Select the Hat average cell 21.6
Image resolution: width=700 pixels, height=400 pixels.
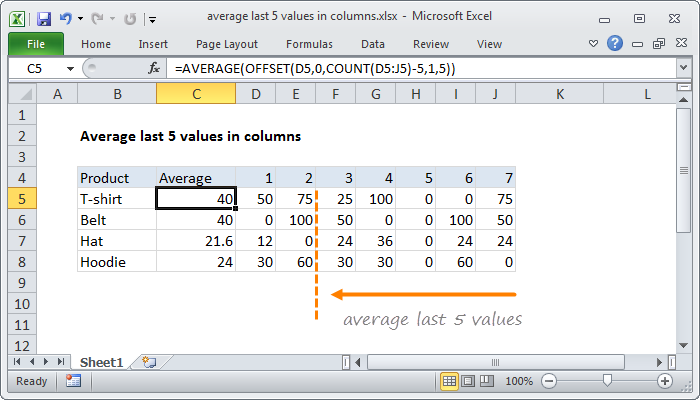pyautogui.click(x=196, y=241)
